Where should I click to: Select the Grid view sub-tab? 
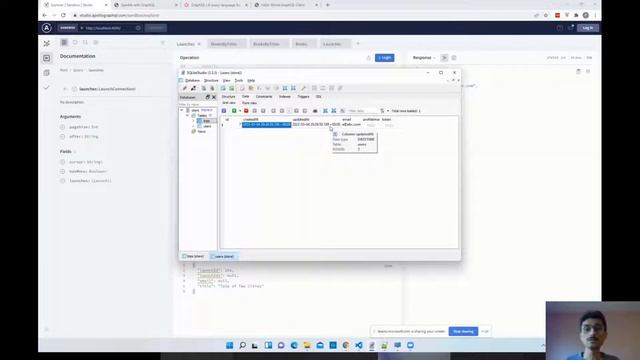coord(229,103)
